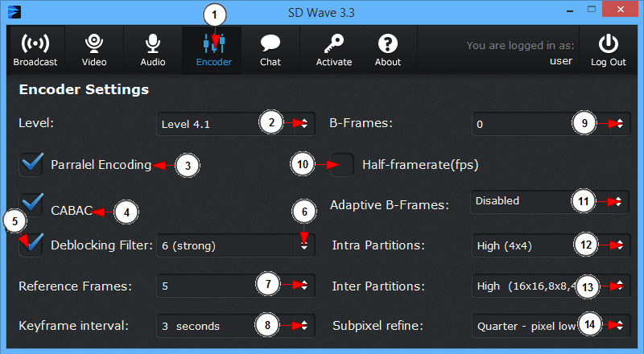Click the 'Adaptive B-Frames:' label
644x354 pixels.
click(x=390, y=205)
